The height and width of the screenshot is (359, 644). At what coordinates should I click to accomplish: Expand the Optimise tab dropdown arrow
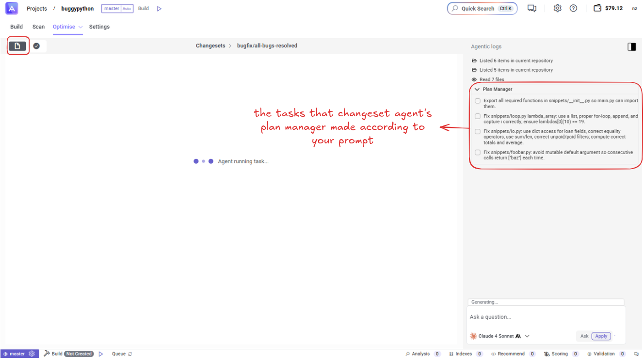coord(80,27)
